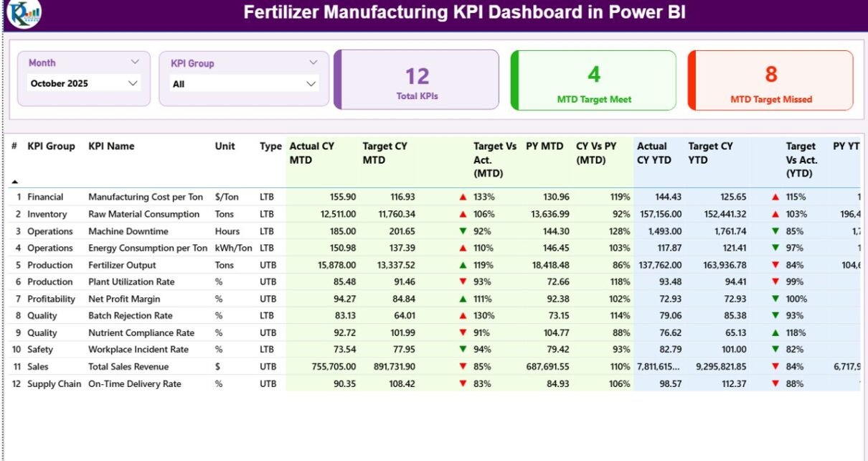Click red down arrow for Total Sales Revenue MTD
This screenshot has height=461, width=868.
463,367
